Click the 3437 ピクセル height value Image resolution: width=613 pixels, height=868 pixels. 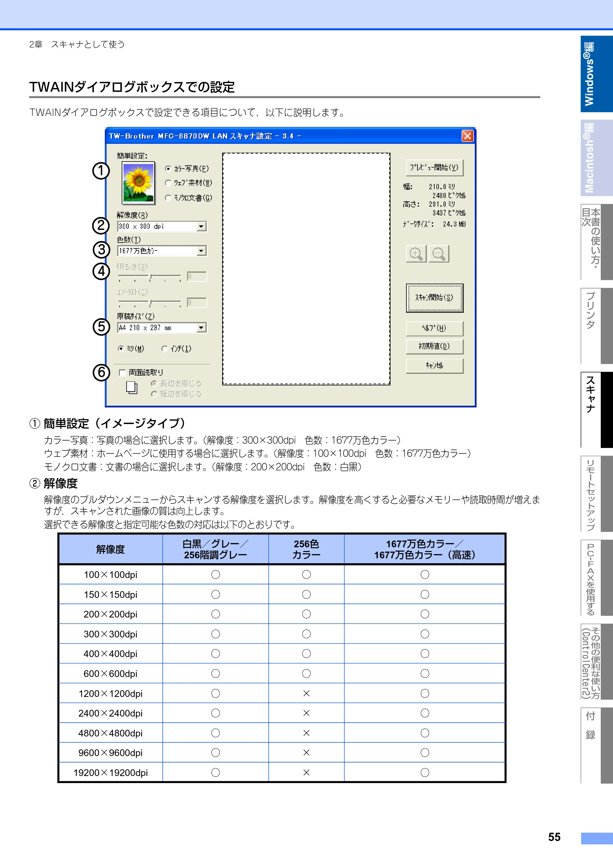click(x=449, y=213)
